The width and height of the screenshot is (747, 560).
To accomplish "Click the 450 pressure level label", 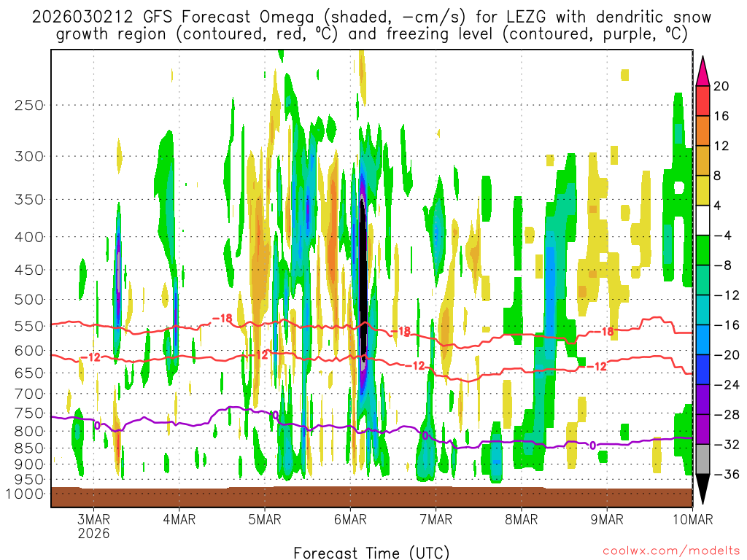I will 29,270.
